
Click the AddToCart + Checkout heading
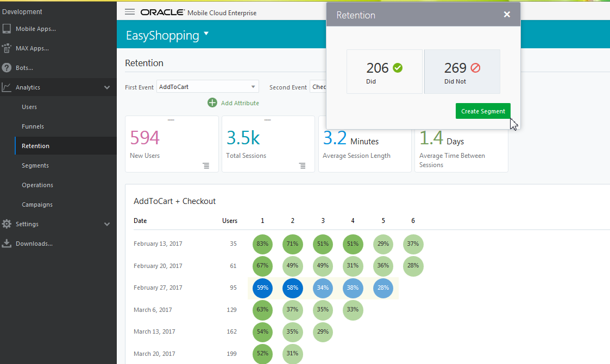[x=175, y=201]
